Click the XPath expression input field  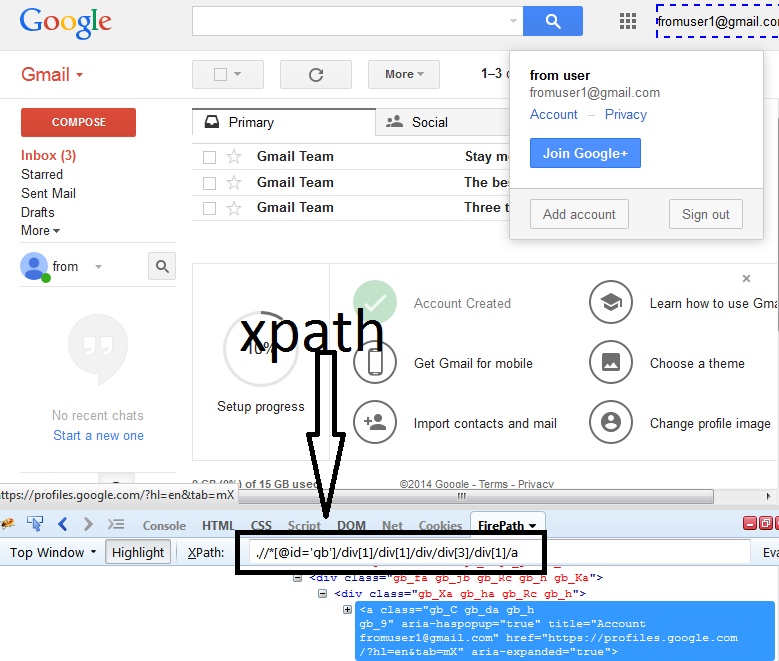coord(499,553)
